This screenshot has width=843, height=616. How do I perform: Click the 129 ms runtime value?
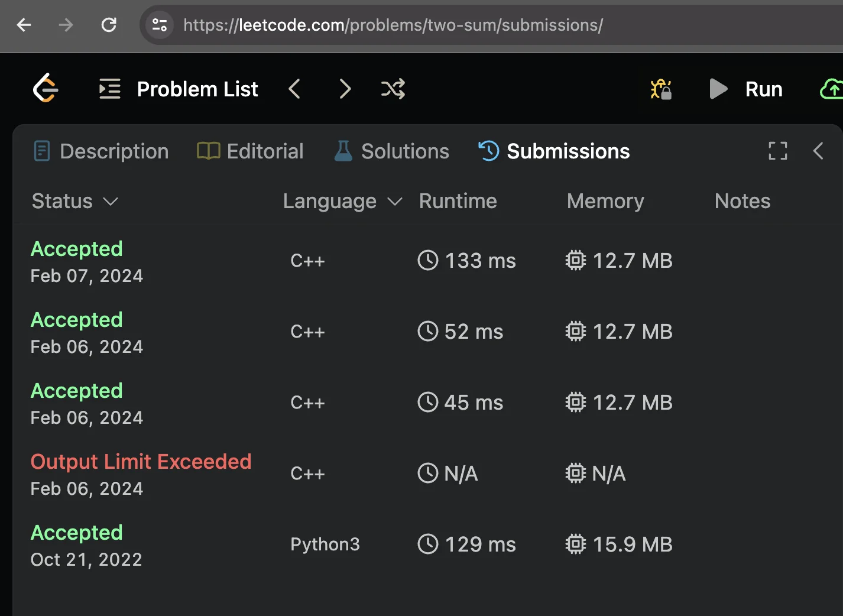point(481,544)
